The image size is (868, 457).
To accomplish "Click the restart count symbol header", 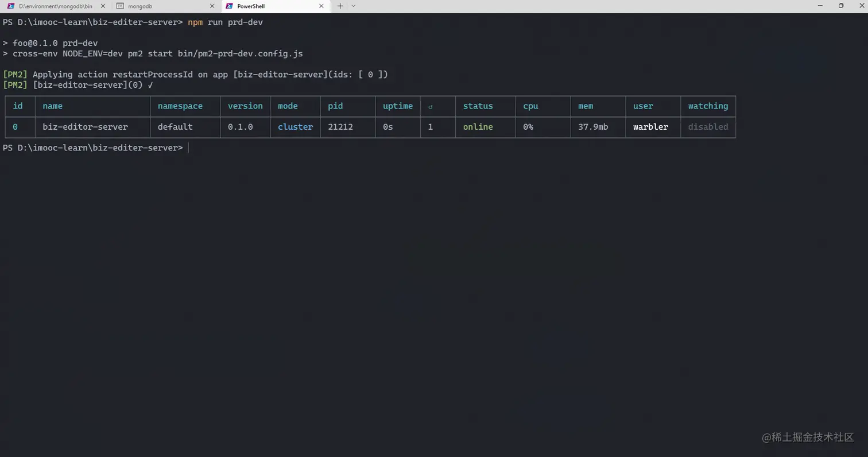I will [430, 107].
